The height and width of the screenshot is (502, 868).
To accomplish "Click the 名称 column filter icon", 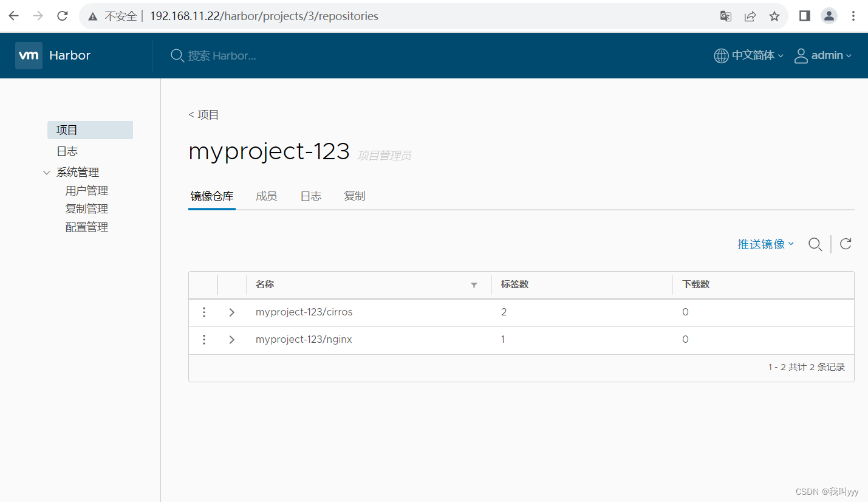I will (474, 285).
